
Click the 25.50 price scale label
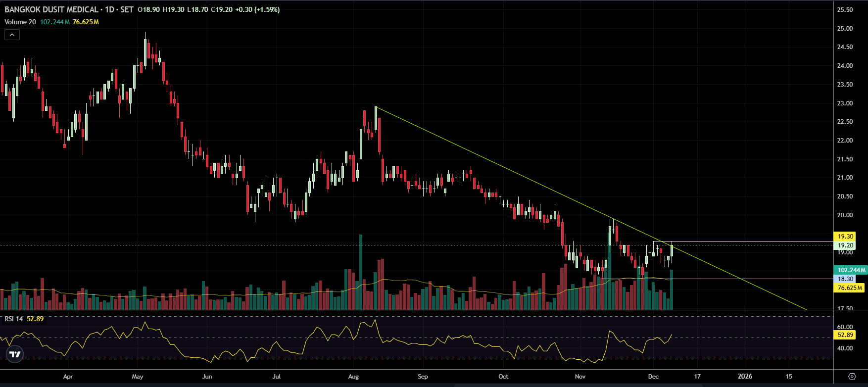tap(845, 10)
